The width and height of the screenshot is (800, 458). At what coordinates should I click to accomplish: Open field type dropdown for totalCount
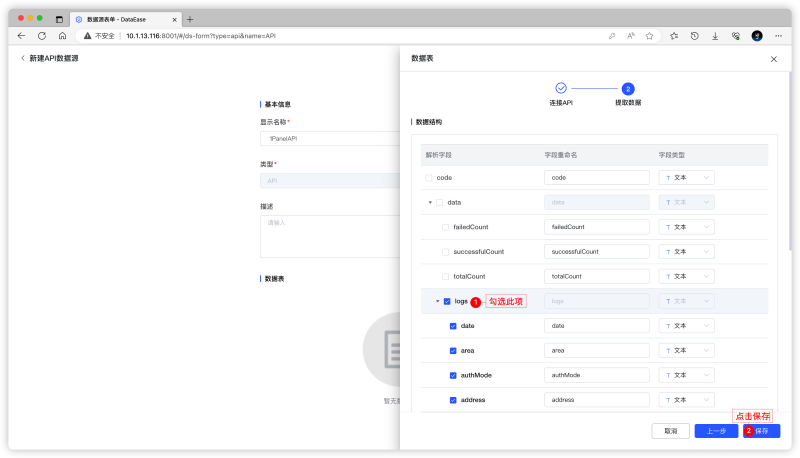click(686, 276)
